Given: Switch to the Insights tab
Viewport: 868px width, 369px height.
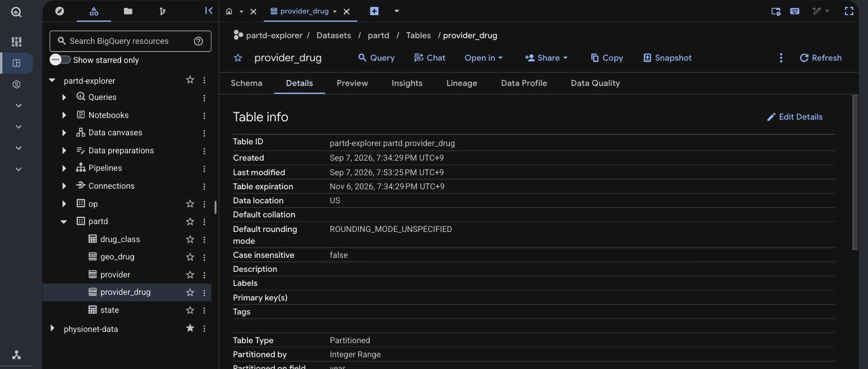Looking at the screenshot, I should click(407, 83).
